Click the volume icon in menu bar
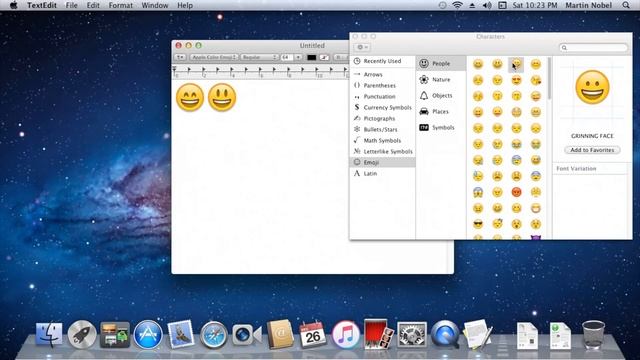 (x=487, y=5)
